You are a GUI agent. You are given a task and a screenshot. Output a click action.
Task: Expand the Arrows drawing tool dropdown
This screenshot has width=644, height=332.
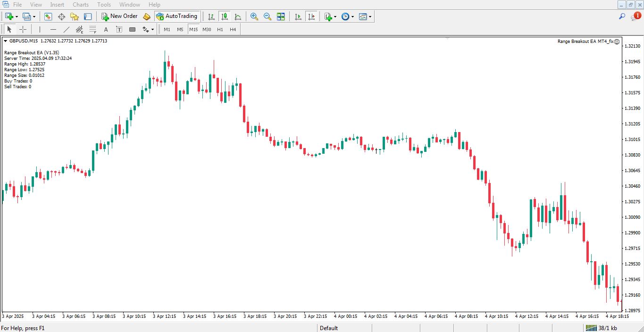152,29
